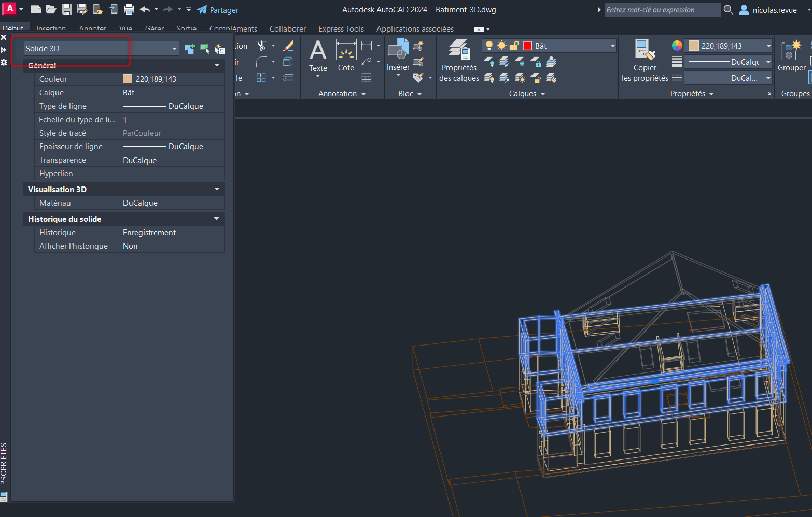Toggle the layer on/off lightbulb for Bât
Image resolution: width=812 pixels, height=517 pixels.
coord(488,46)
